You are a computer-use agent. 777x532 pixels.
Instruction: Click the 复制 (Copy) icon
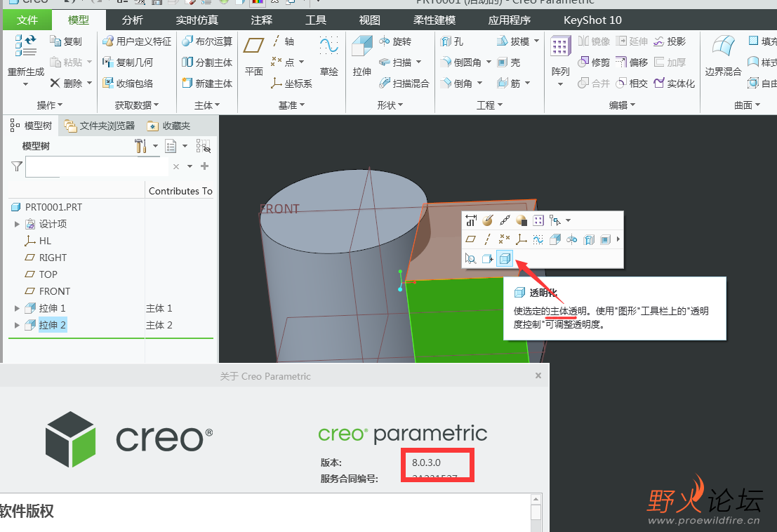tap(55, 41)
